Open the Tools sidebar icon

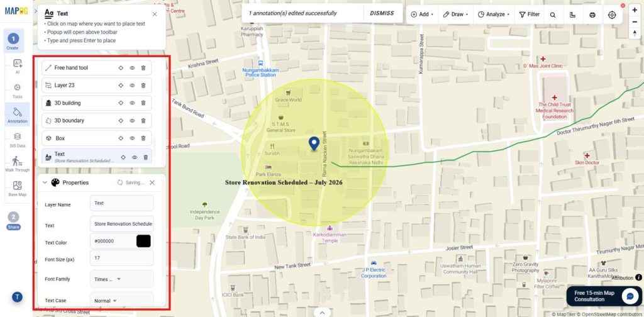[x=17, y=91]
